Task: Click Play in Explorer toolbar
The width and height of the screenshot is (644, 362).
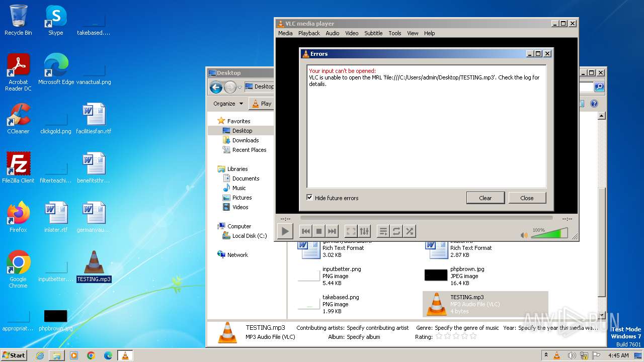Action: (262, 104)
